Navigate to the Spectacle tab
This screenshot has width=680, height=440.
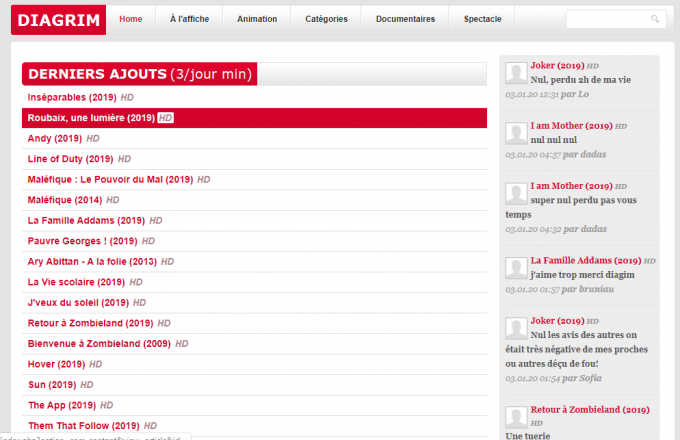click(483, 19)
